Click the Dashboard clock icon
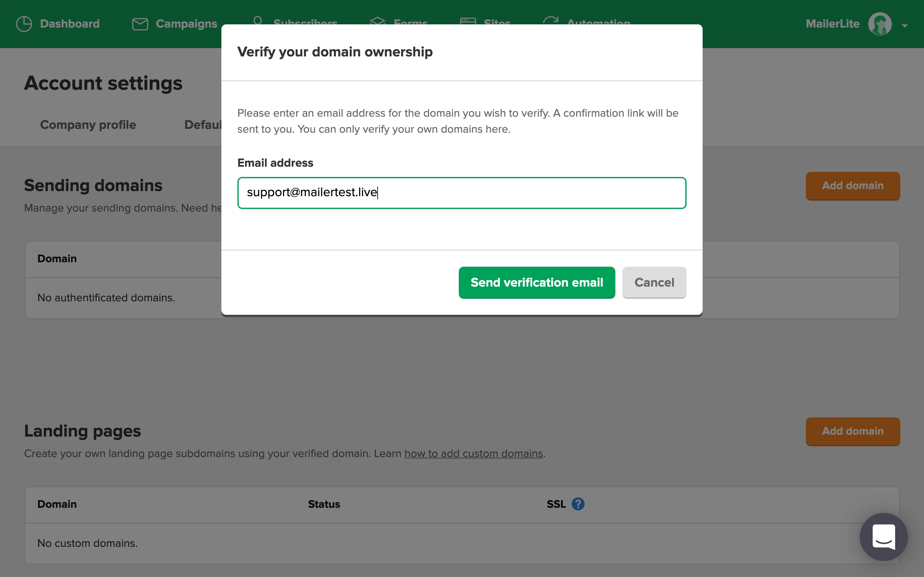 [x=24, y=24]
